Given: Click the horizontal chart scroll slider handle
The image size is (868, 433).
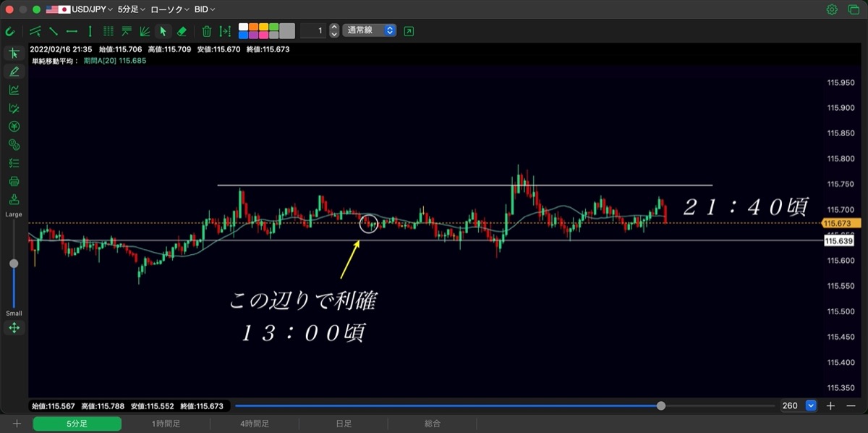Looking at the screenshot, I should 661,405.
